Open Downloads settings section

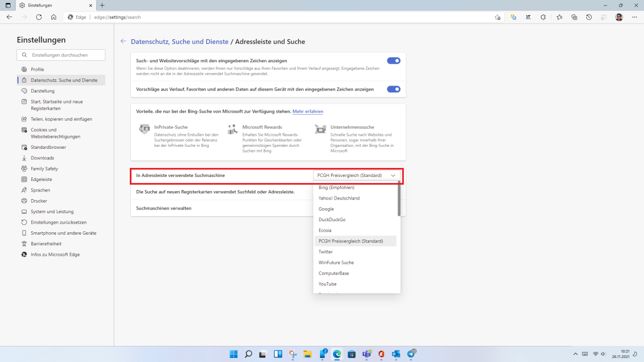coord(61,158)
